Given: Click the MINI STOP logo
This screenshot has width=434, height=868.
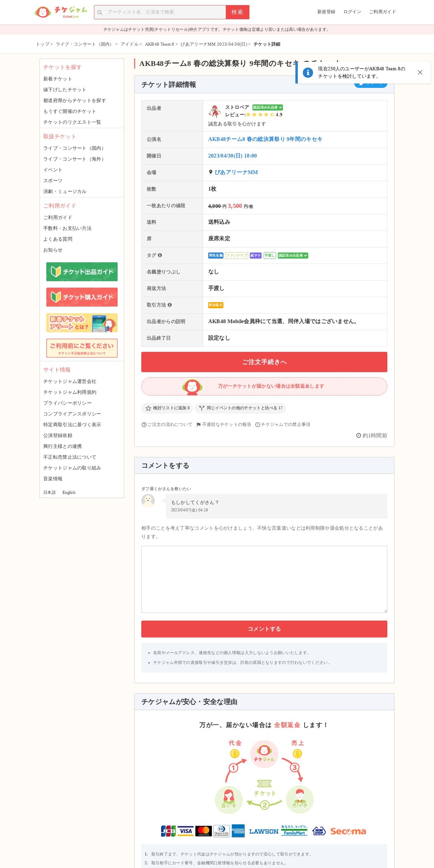Looking at the screenshot, I should click(319, 831).
